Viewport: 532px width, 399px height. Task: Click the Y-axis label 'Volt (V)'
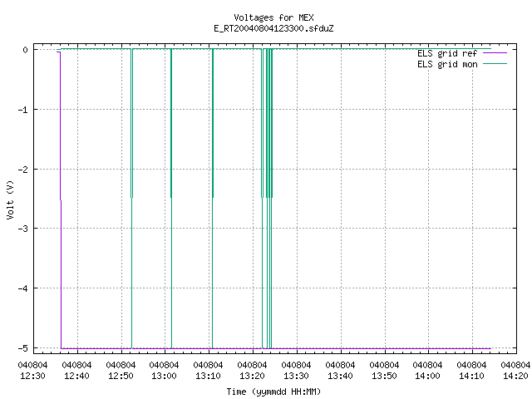10,199
